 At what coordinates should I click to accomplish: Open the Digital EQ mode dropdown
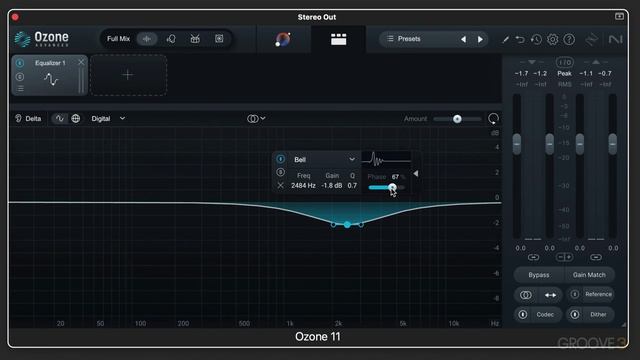[108, 118]
